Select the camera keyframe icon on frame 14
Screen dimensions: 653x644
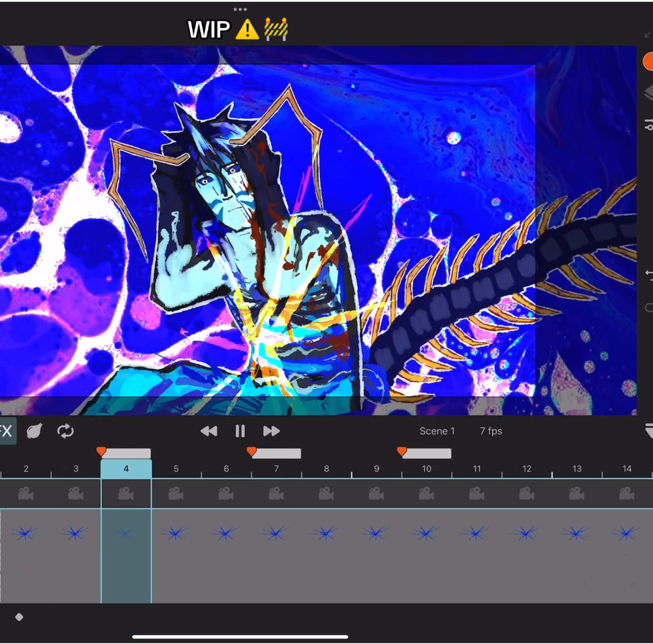pyautogui.click(x=627, y=494)
